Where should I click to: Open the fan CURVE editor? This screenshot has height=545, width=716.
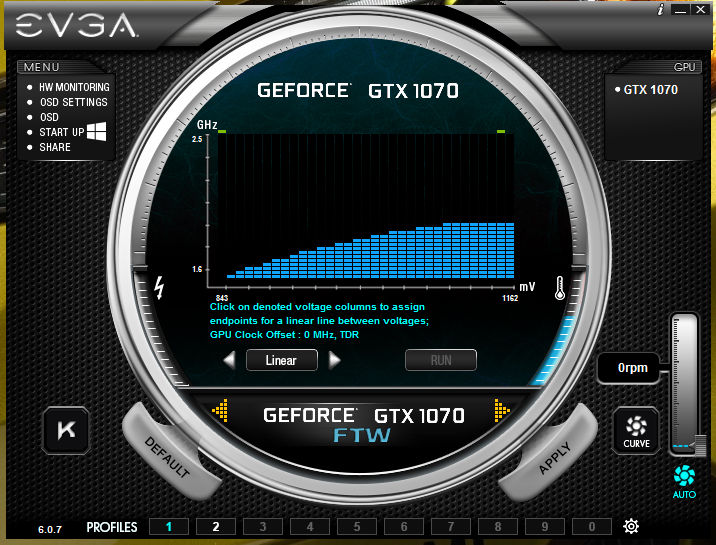click(x=636, y=430)
